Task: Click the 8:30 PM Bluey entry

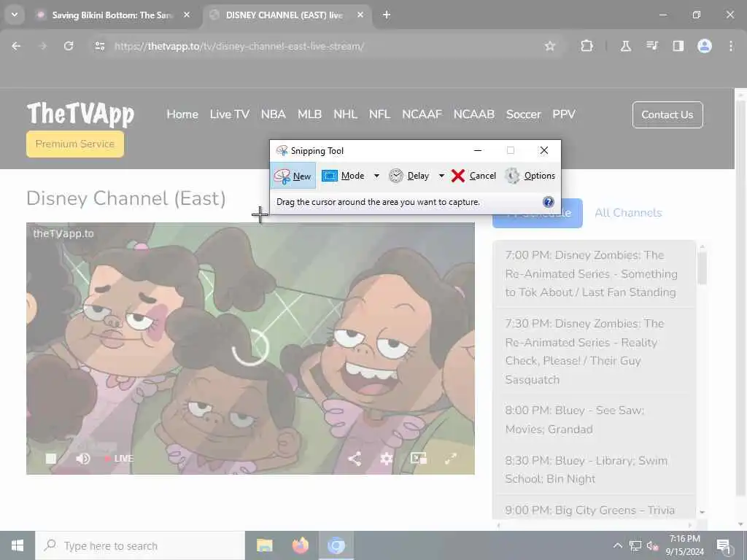Action: tap(594, 470)
